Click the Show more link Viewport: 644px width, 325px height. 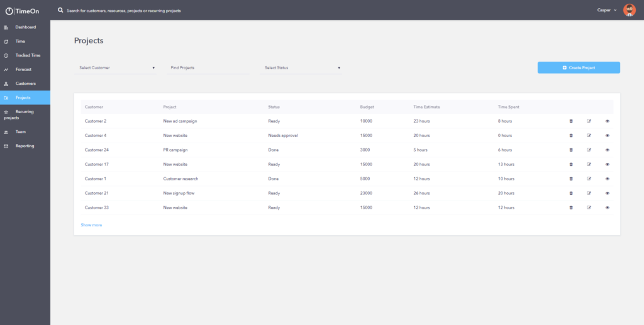tap(91, 225)
